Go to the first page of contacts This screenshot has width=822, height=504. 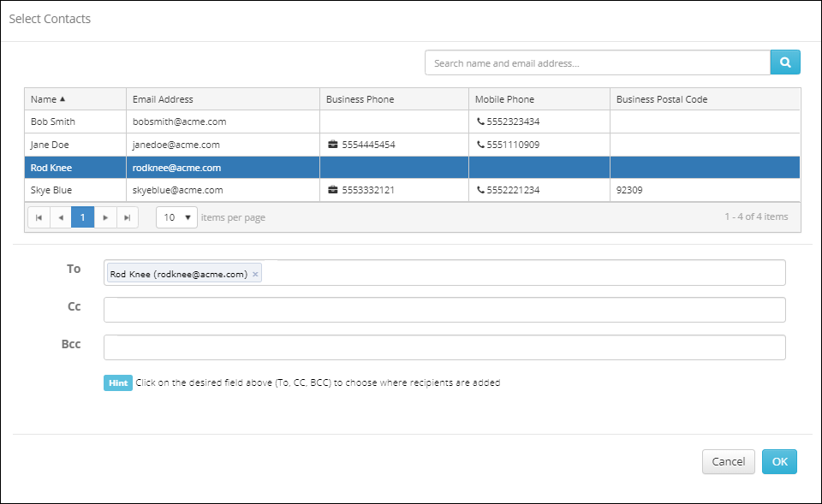point(39,217)
